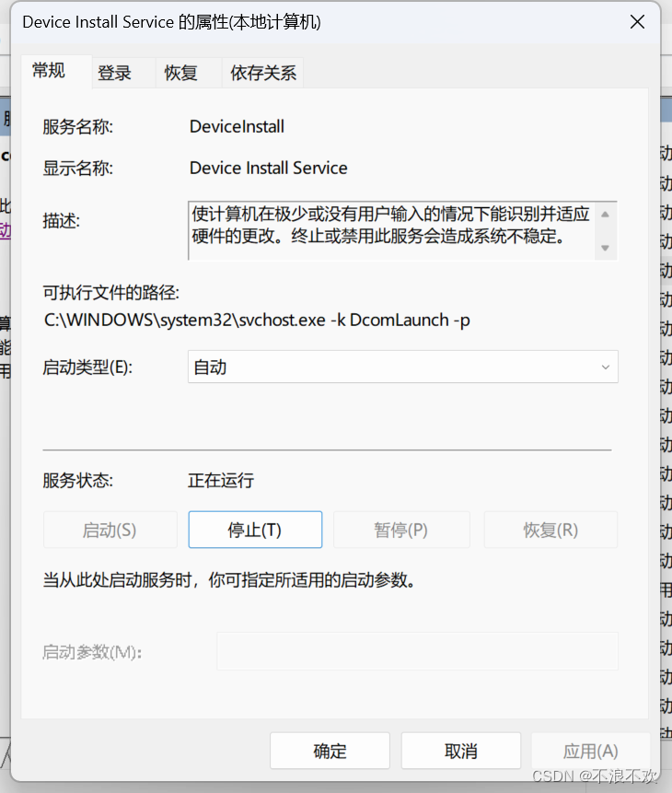Screen dimensions: 672x793
Task: Cancel the dialog with 取消
Action: point(460,751)
